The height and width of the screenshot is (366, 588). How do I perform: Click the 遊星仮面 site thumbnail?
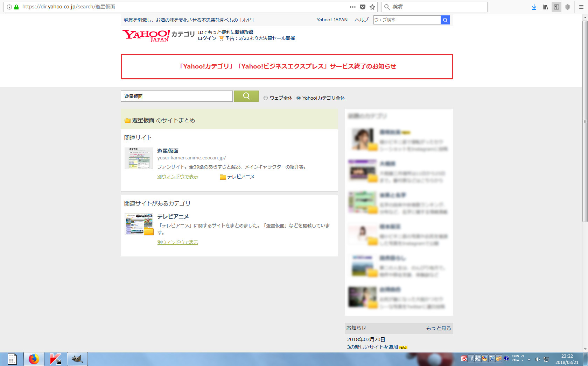coord(139,158)
